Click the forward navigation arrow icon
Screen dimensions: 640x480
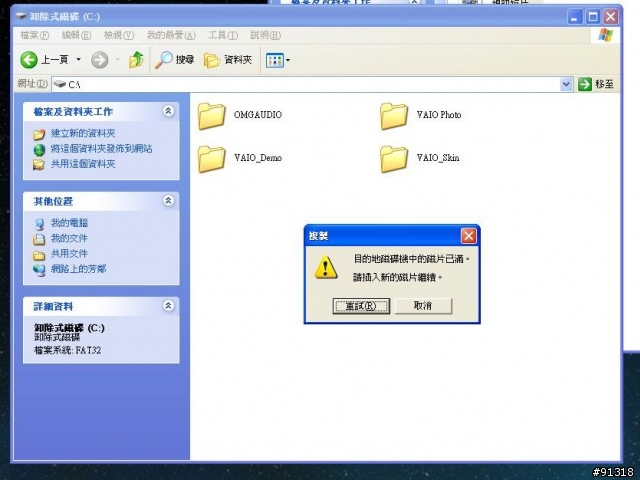pyautogui.click(x=100, y=60)
